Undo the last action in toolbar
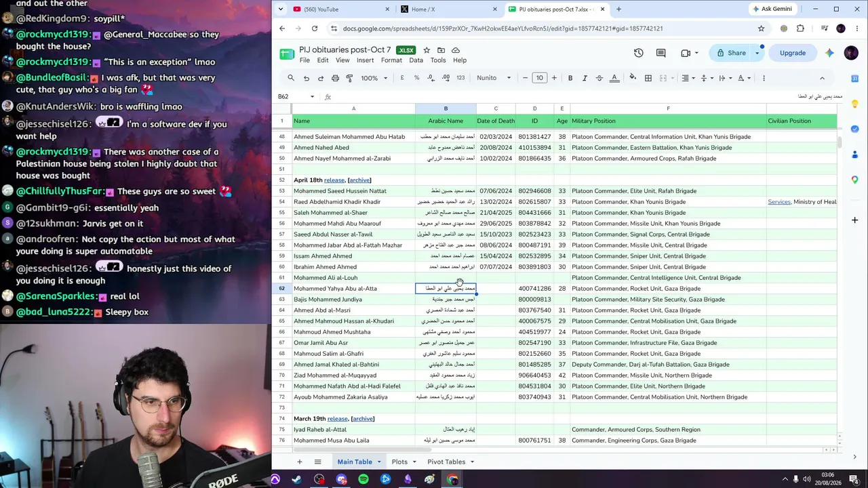This screenshot has width=868, height=488. [307, 78]
